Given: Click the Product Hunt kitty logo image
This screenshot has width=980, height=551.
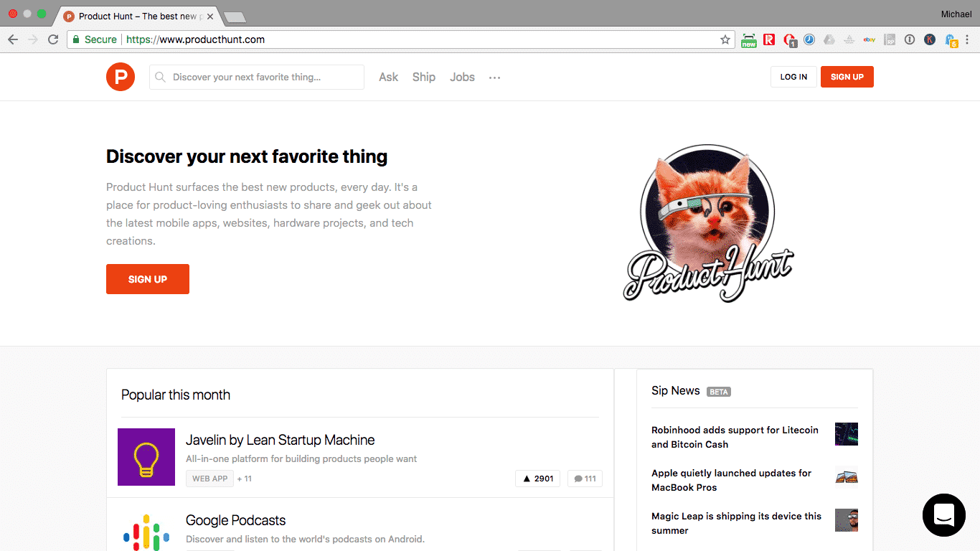Looking at the screenshot, I should point(708,223).
